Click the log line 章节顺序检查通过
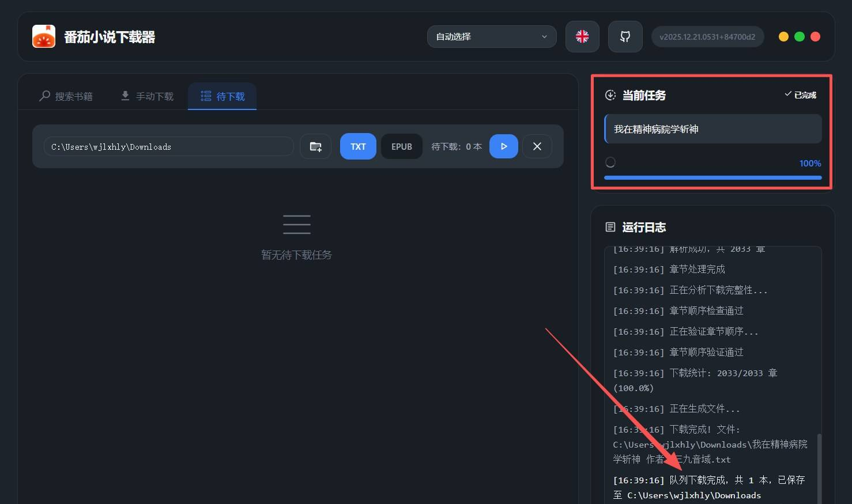 pos(678,310)
